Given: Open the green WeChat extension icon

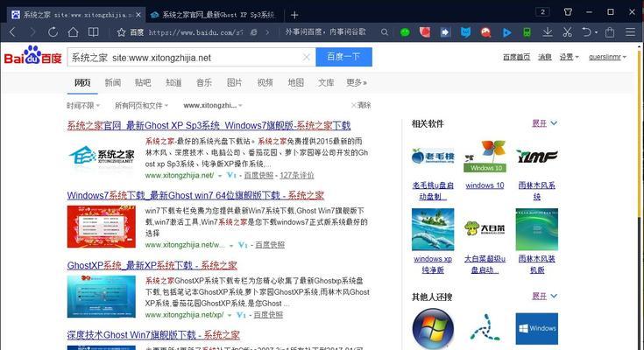Looking at the screenshot, I should 405,32.
